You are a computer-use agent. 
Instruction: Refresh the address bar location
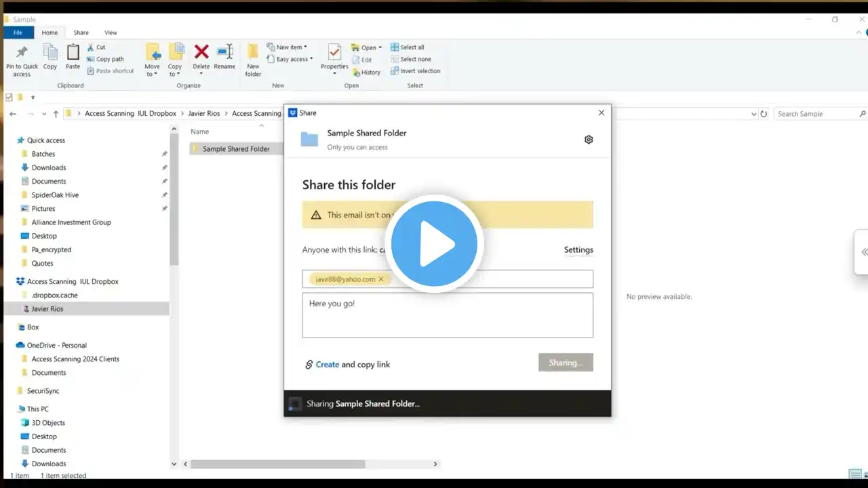pos(764,114)
